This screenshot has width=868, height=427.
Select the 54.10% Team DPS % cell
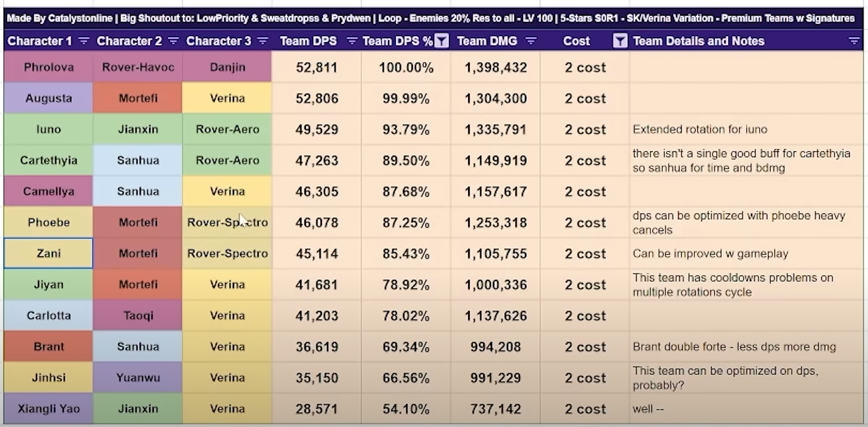point(406,408)
